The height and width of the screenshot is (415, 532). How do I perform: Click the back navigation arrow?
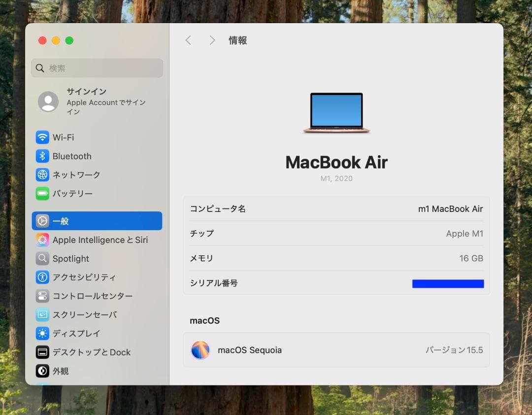188,40
